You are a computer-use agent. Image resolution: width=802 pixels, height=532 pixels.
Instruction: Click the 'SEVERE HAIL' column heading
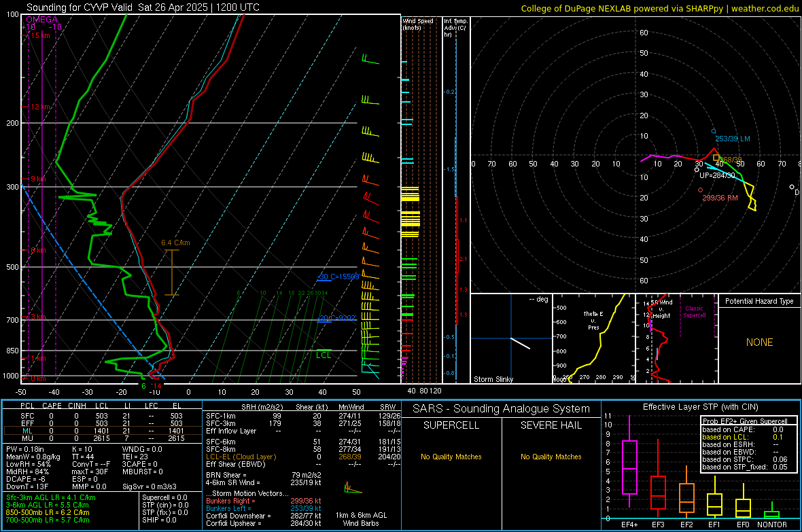(x=551, y=425)
